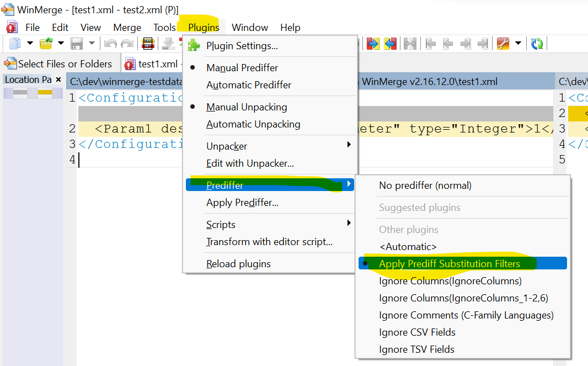This screenshot has width=588, height=366.
Task: Open Options via the wrench icon
Action: click(x=503, y=44)
